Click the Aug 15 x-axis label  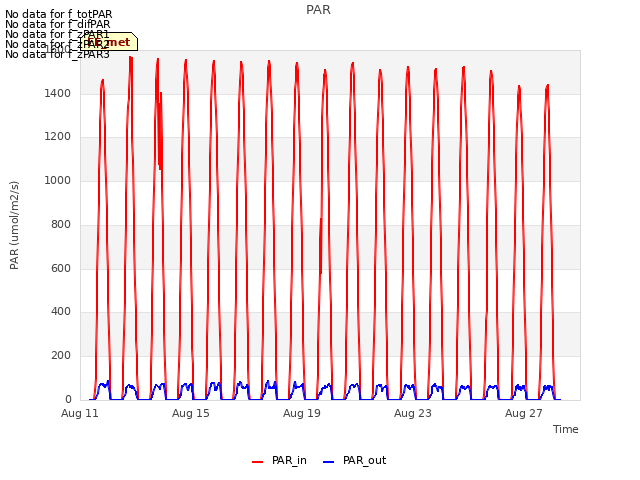click(191, 413)
